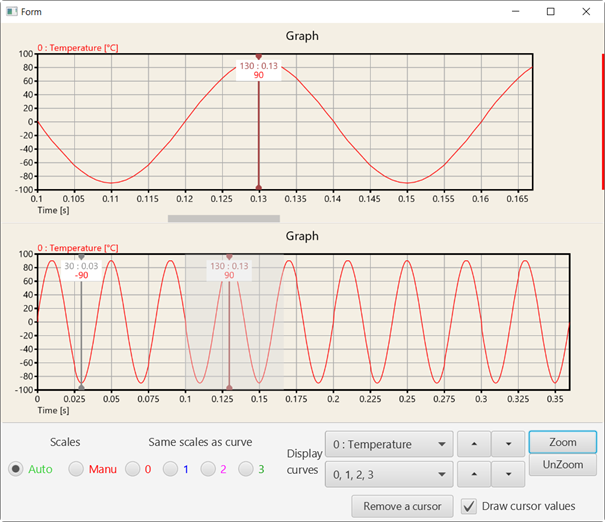Click down arrow beside 0, 1, 2, 3 dropdown
The image size is (605, 522).
click(508, 474)
